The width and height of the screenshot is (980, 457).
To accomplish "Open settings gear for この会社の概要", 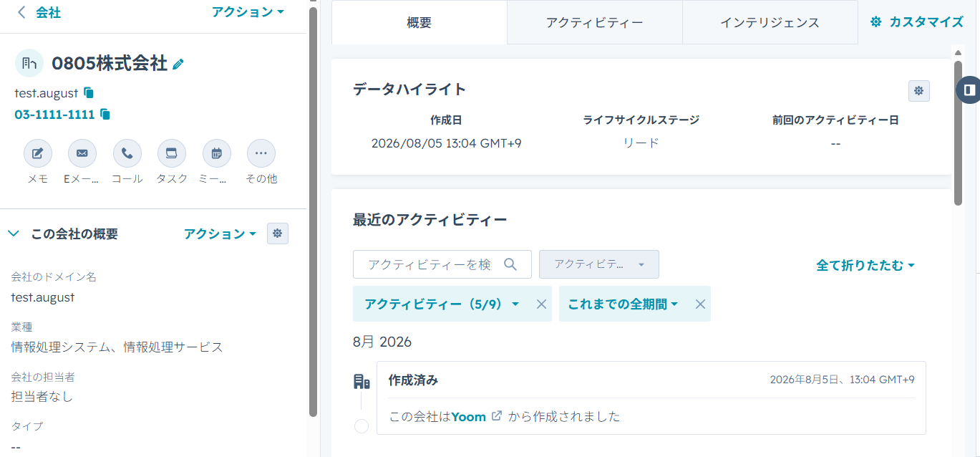I will [x=278, y=234].
